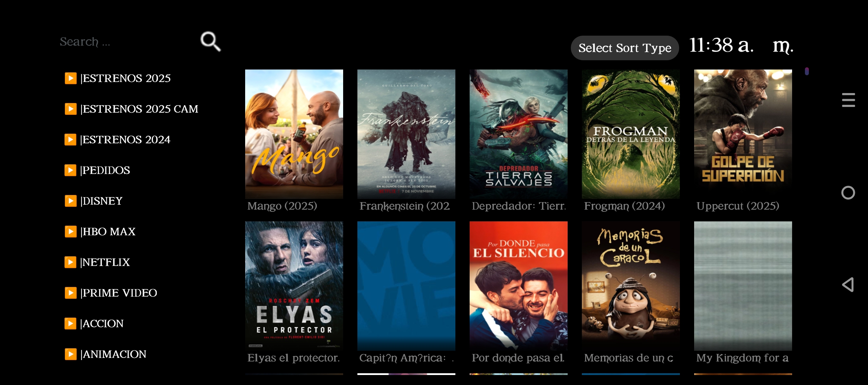The image size is (868, 385).
Task: Tap the Android home circle icon
Action: click(x=848, y=192)
